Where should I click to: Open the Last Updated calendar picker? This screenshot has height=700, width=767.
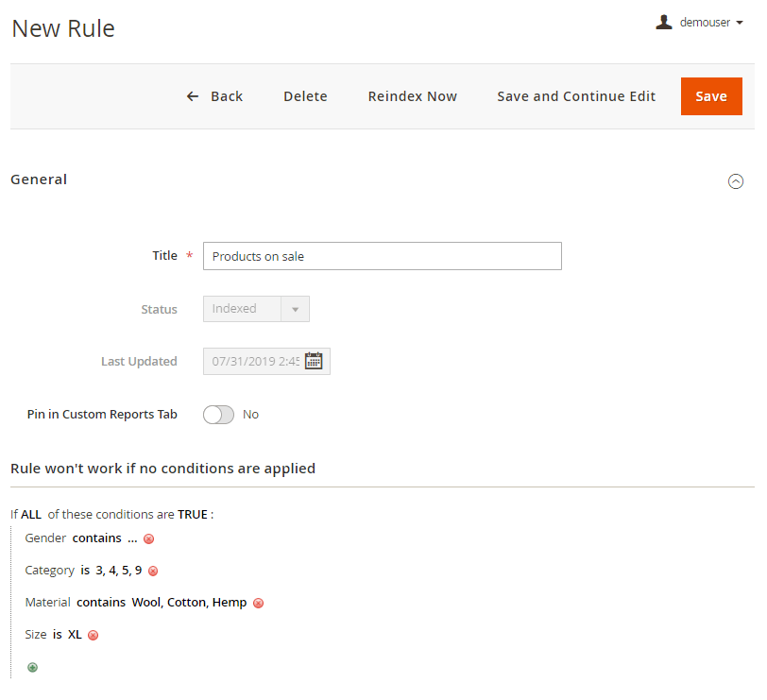pos(314,361)
